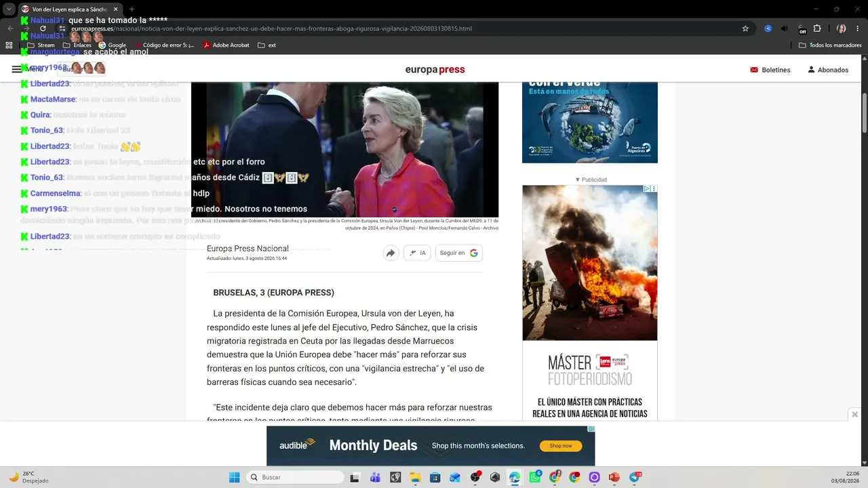
Task: Bookmark this page with the star icon
Action: click(745, 28)
